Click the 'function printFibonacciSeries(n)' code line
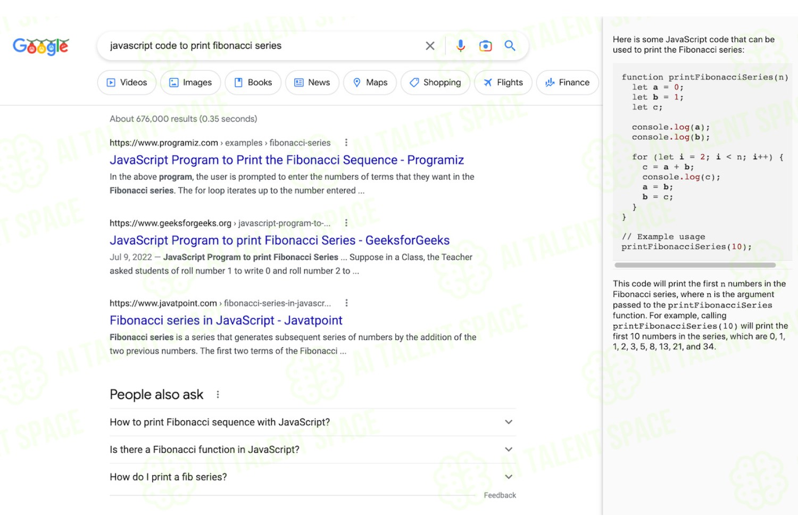This screenshot has width=798, height=532. 705,77
